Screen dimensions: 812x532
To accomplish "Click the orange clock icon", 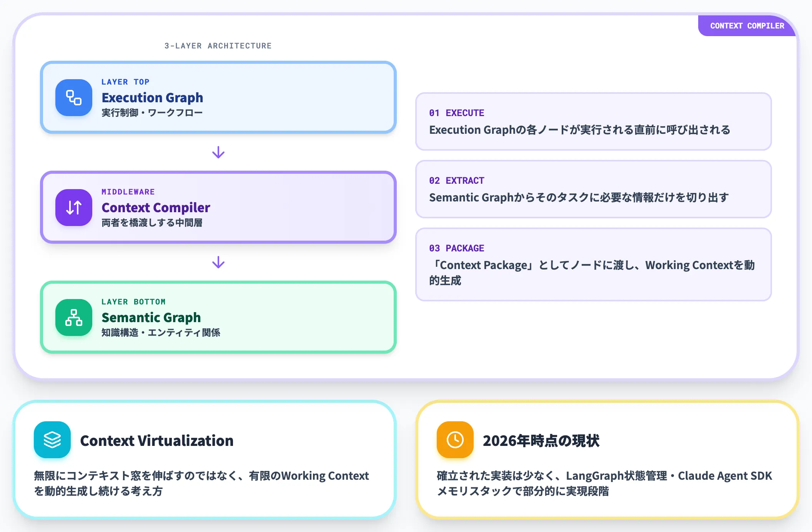I will [455, 440].
